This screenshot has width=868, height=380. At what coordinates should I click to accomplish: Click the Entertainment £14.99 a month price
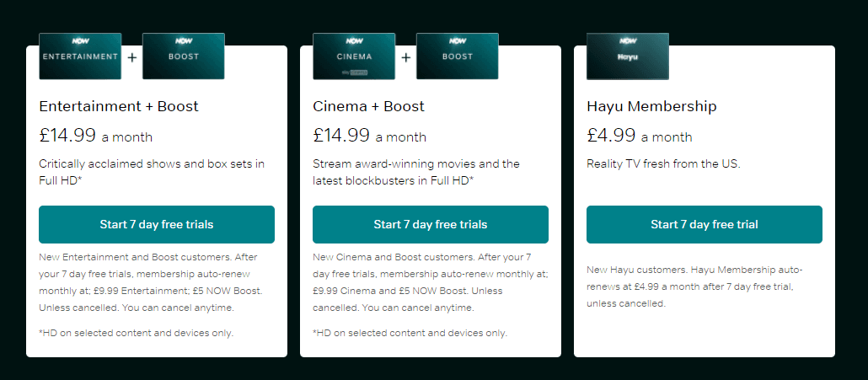pos(96,136)
